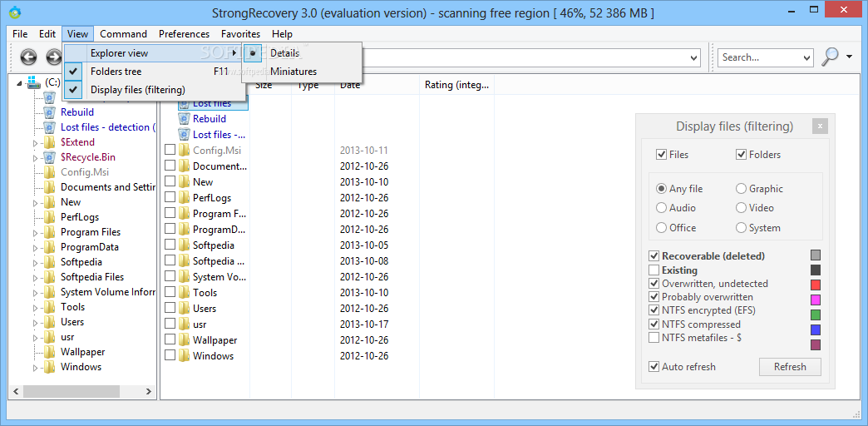
Task: Collapse the C: drive tree node
Action: pos(20,82)
